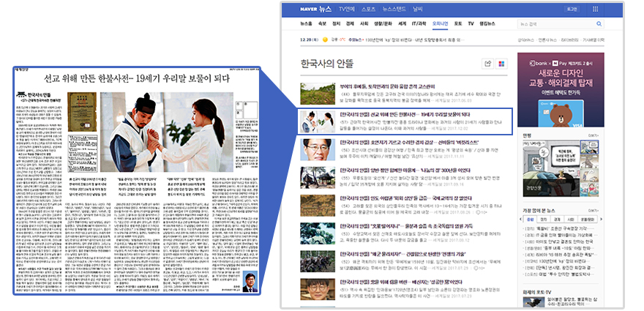Open the 언론사 뉴스 link
Screen dimensions: 644x311
(547, 40)
